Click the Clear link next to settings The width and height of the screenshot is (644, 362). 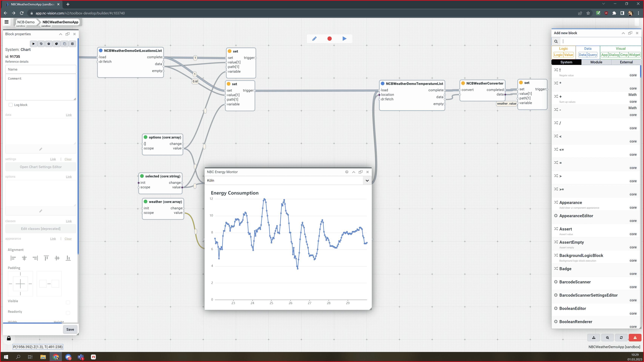click(x=68, y=159)
